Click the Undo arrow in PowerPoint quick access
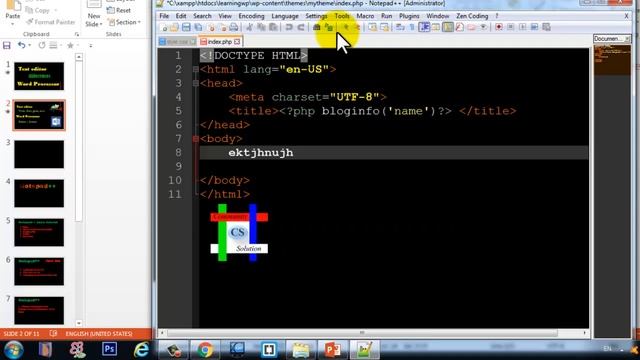 click(22, 45)
